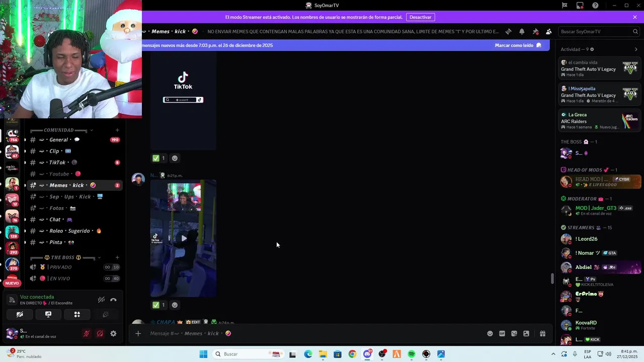The width and height of the screenshot is (644, 362).
Task: Open the emoji picker in message bar
Action: tap(490, 333)
